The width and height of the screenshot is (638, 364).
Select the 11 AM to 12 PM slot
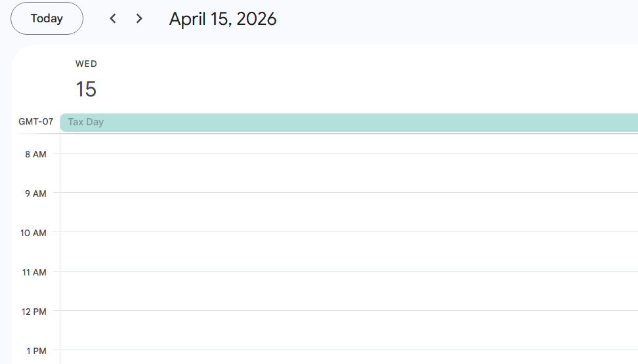(348, 291)
